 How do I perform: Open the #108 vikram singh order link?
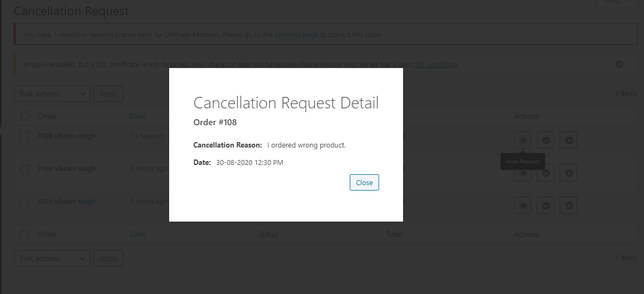[66, 136]
